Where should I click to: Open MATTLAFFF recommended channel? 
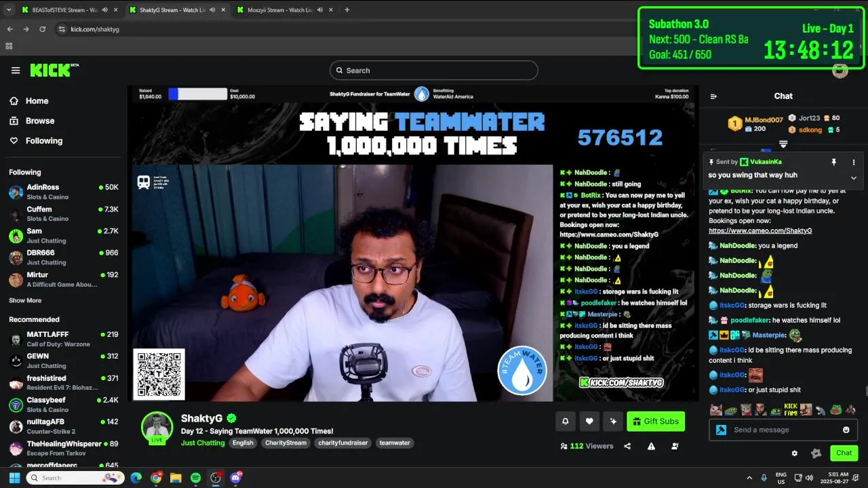[64, 339]
